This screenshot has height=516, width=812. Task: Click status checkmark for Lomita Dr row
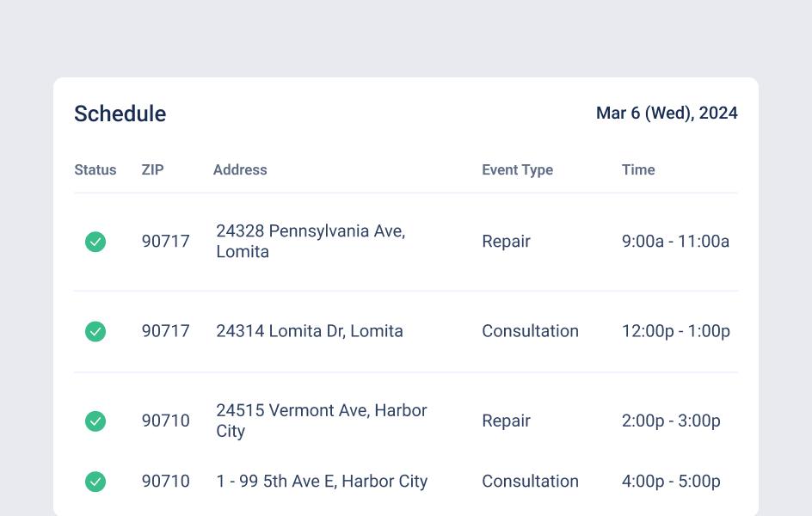click(x=95, y=331)
